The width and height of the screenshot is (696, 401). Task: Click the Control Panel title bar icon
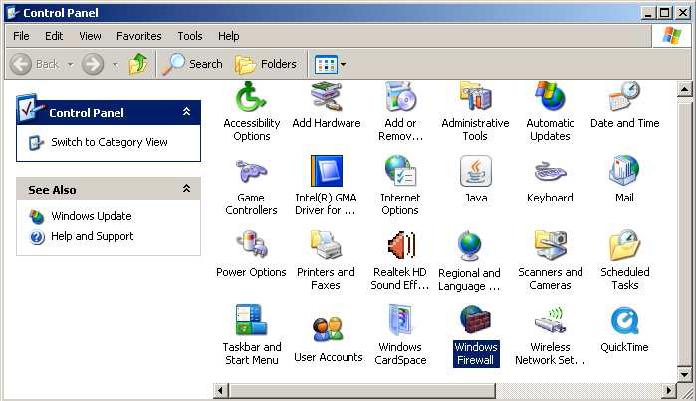tap(12, 13)
